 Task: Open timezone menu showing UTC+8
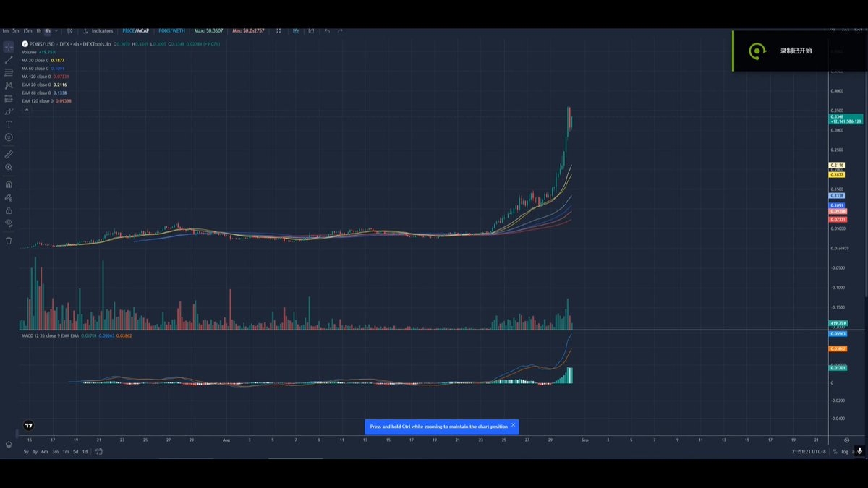pos(809,452)
